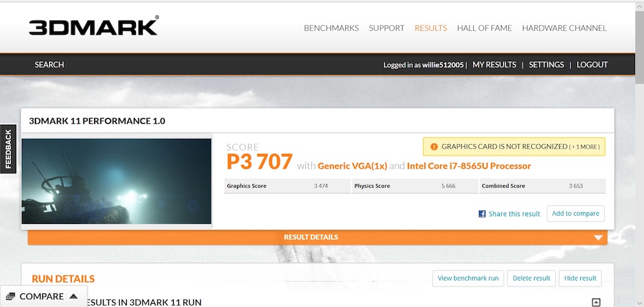Screen dimensions: 644x307
Task: Expand the Result Details bar arrow
Action: (x=599, y=237)
